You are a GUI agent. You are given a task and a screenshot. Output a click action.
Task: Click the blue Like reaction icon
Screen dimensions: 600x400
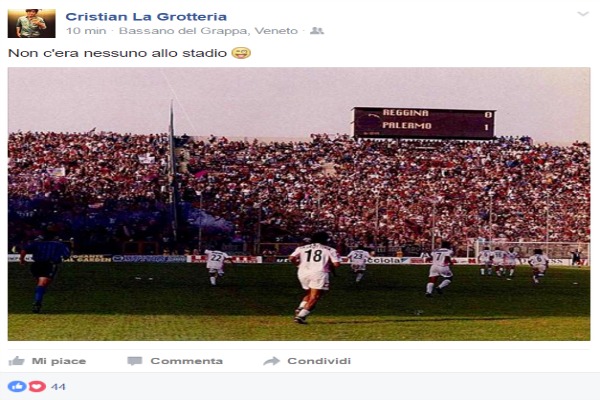17,386
